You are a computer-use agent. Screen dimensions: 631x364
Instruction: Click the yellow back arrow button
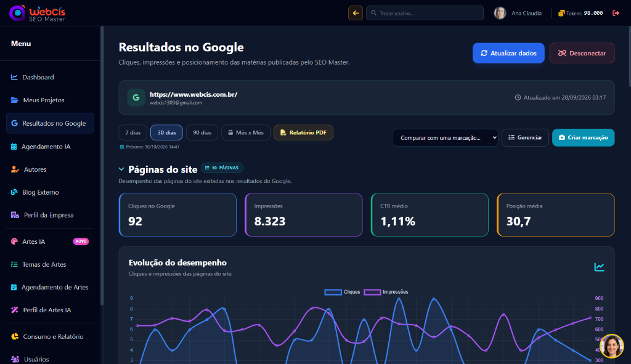(x=356, y=13)
